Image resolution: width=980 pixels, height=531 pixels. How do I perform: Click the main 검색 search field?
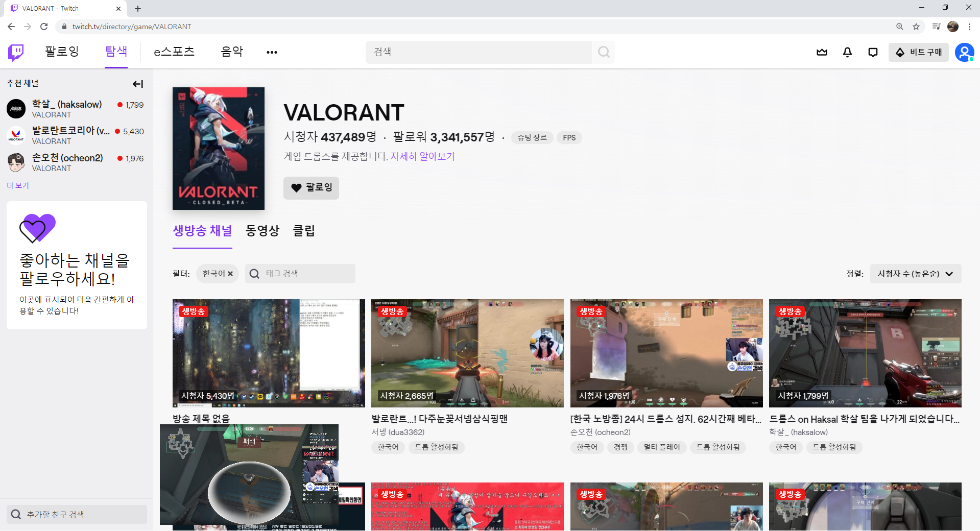(479, 52)
